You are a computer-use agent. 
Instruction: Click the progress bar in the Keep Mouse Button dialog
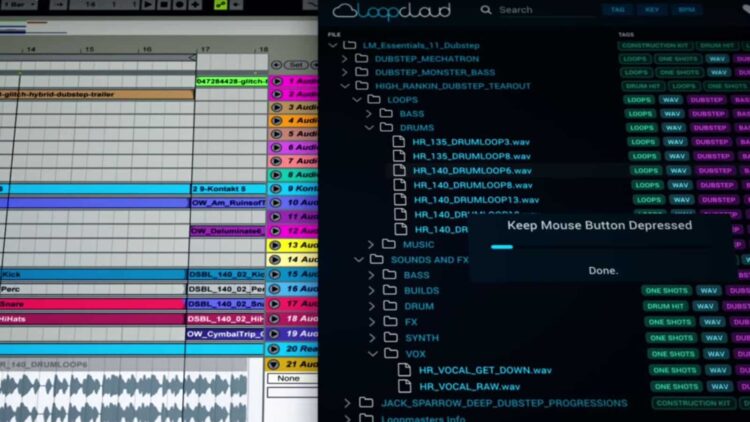point(600,247)
